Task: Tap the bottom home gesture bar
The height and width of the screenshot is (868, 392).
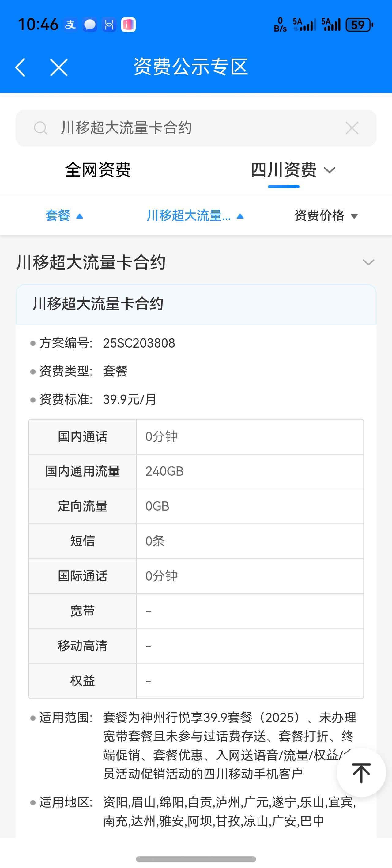Action: [196, 859]
